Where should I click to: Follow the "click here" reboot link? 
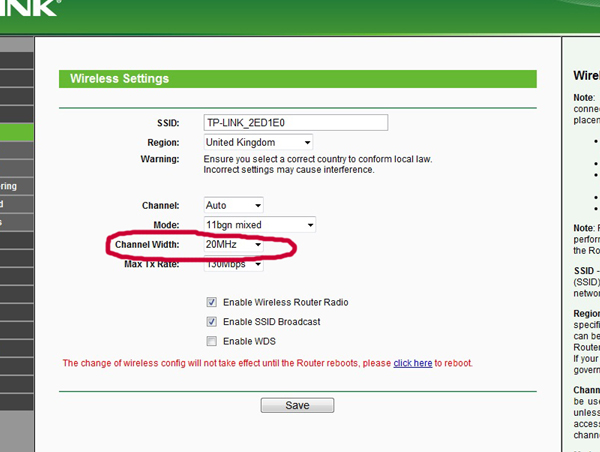[412, 363]
